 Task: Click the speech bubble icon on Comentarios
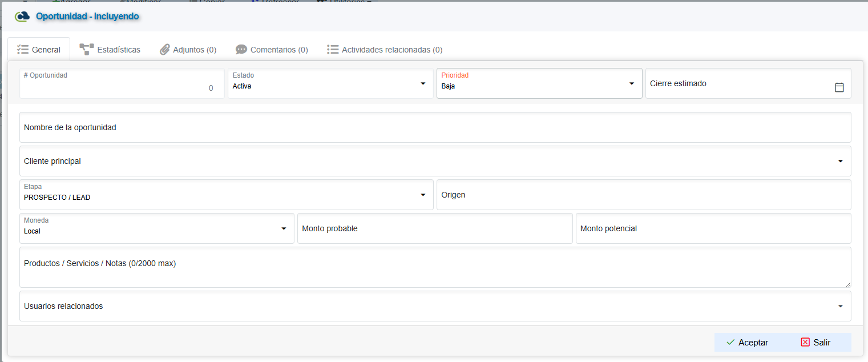tap(241, 50)
